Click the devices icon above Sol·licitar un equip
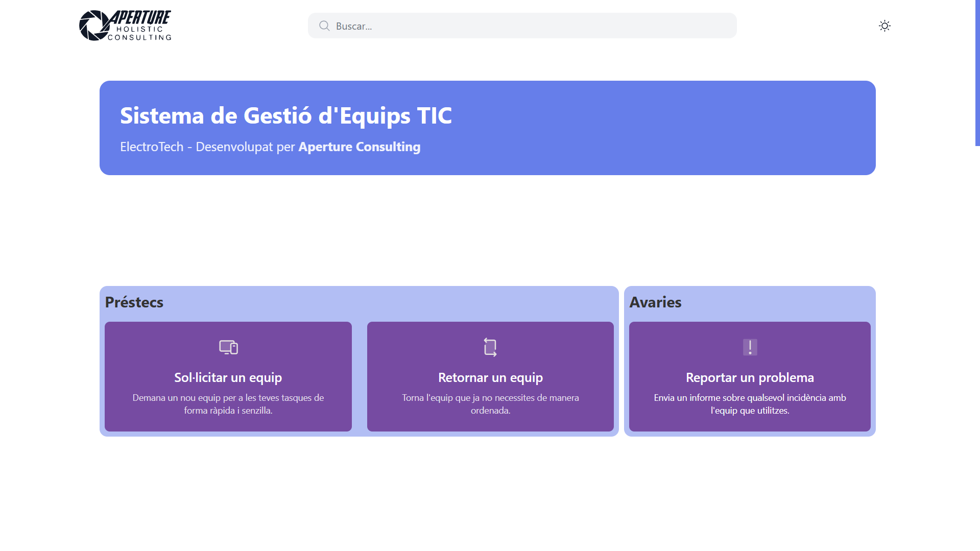The height and width of the screenshot is (551, 980). click(x=228, y=347)
